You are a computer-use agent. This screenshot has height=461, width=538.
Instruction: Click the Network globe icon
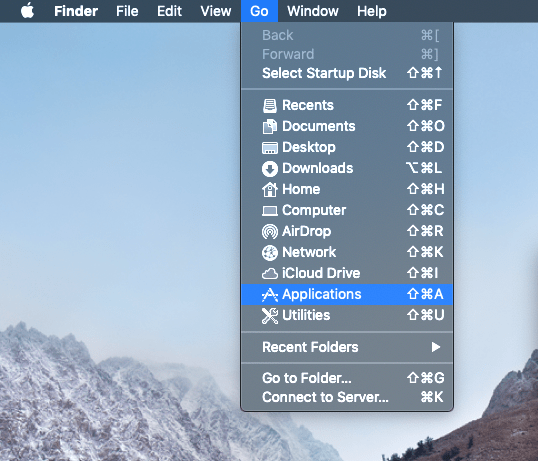pyautogui.click(x=270, y=253)
